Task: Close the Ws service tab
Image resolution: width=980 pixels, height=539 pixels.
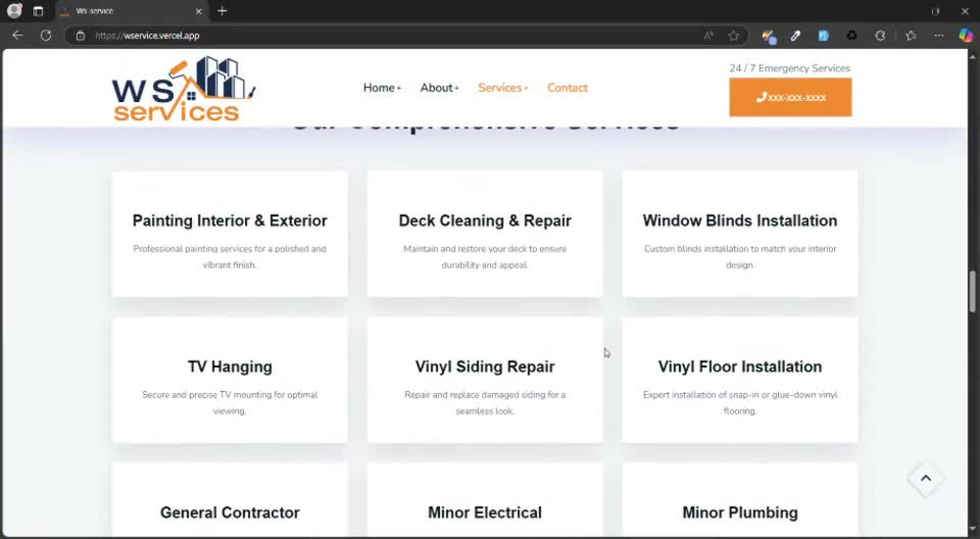Action: coord(199,11)
